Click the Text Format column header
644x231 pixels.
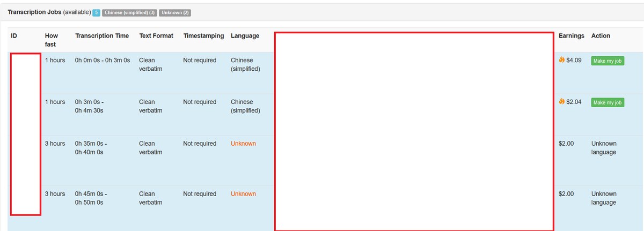tap(156, 36)
